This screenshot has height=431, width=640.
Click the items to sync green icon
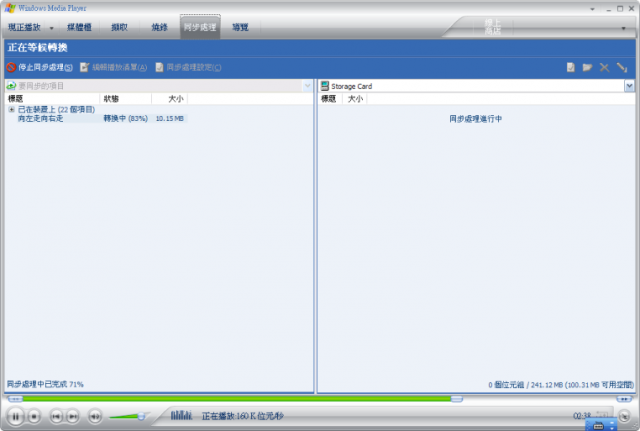[x=11, y=86]
